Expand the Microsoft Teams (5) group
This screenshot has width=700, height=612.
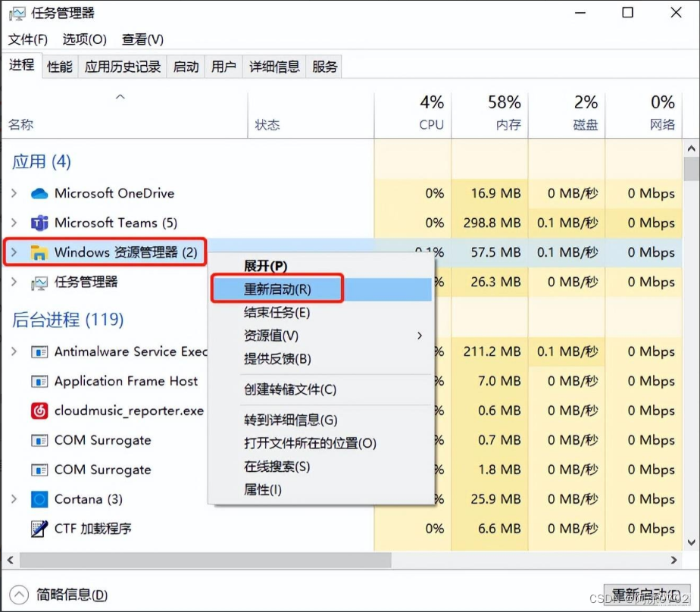[x=14, y=223]
